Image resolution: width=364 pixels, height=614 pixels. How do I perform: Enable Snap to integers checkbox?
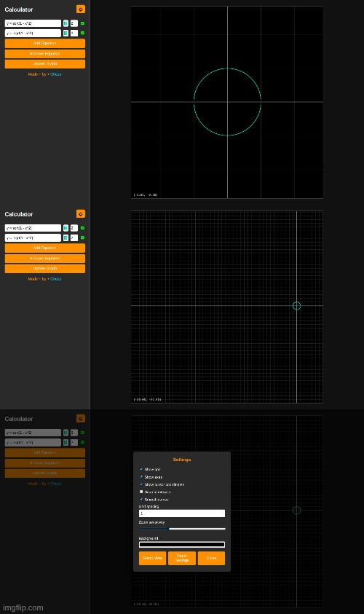[141, 492]
